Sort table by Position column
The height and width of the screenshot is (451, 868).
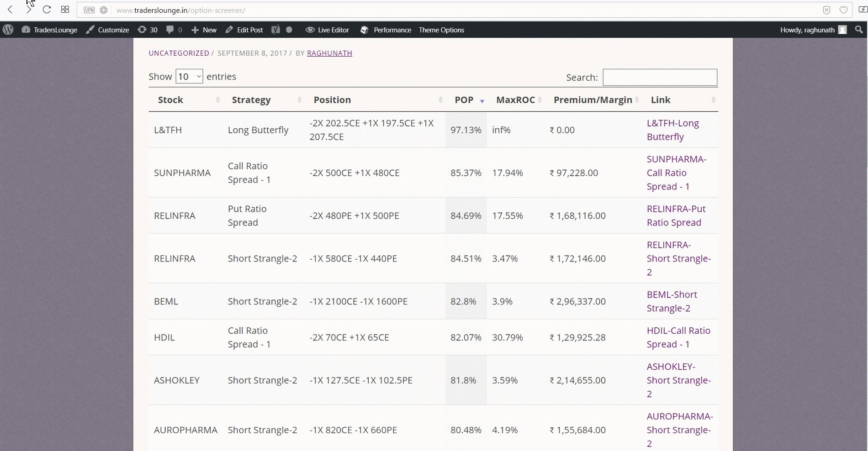375,100
